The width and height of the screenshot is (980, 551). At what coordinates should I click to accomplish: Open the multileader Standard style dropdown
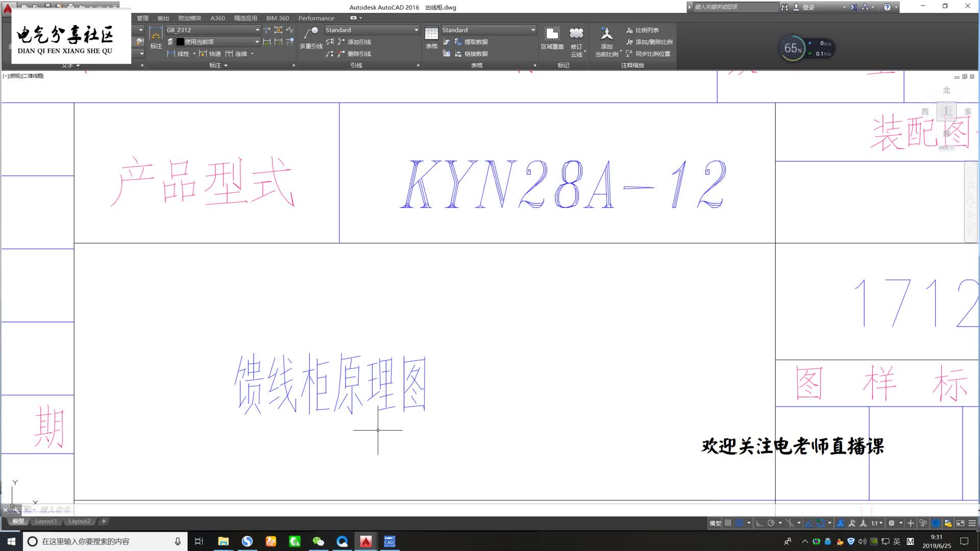[x=372, y=30]
